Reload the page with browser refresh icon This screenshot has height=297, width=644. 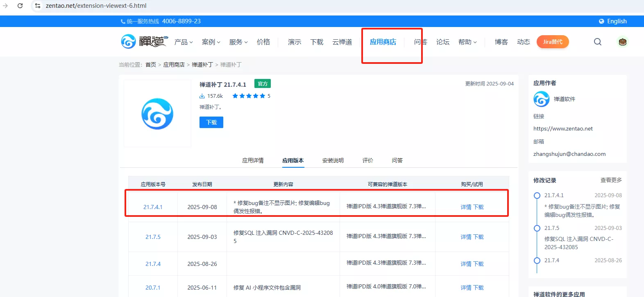(x=20, y=6)
